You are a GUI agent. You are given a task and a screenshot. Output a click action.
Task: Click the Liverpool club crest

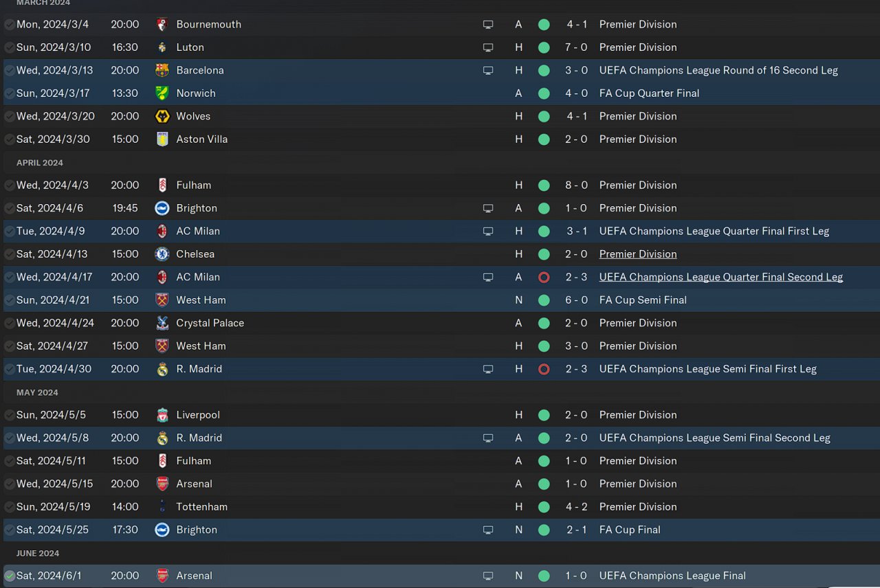click(x=162, y=415)
